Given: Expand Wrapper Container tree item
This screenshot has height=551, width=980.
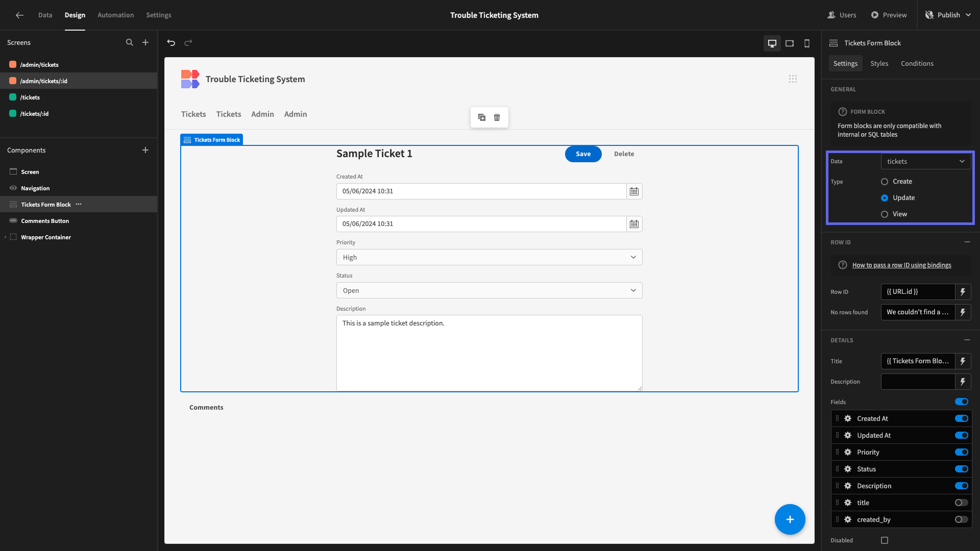Looking at the screenshot, I should [5, 237].
